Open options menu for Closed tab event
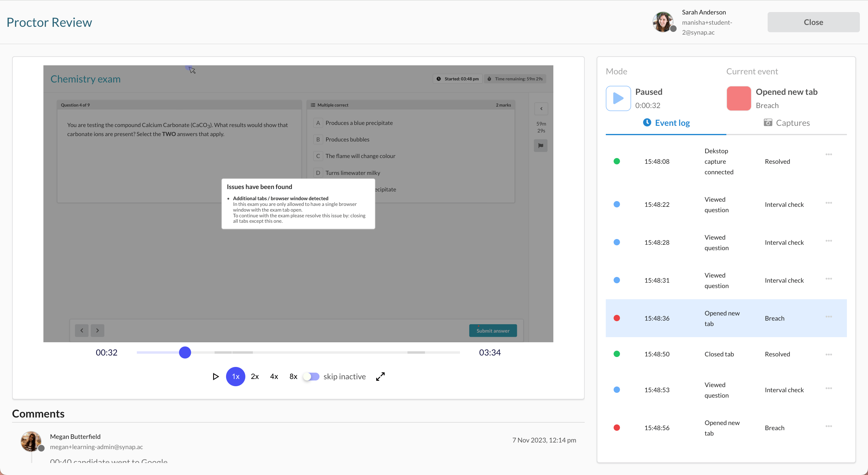 pos(829,354)
